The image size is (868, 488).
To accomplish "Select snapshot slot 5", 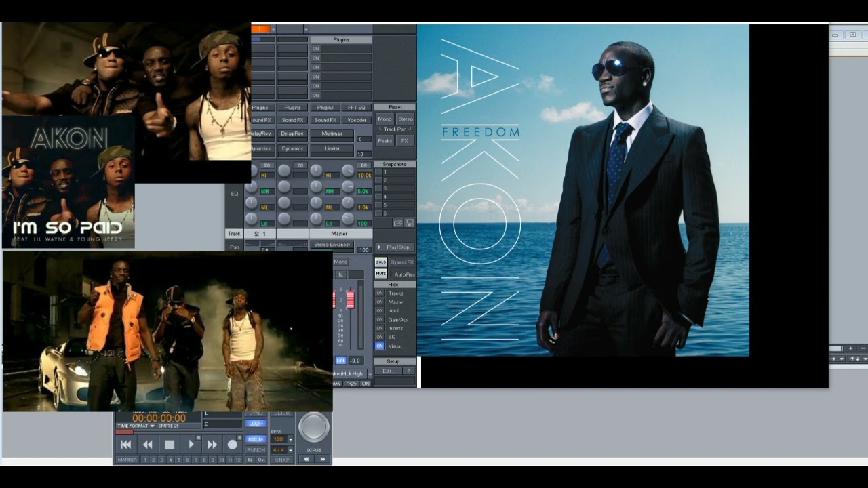I will (x=395, y=205).
